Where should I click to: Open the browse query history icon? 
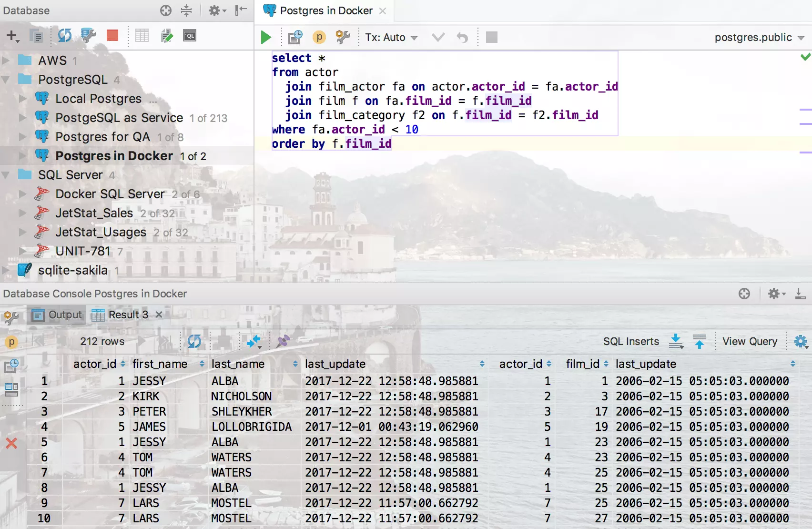pyautogui.click(x=295, y=37)
